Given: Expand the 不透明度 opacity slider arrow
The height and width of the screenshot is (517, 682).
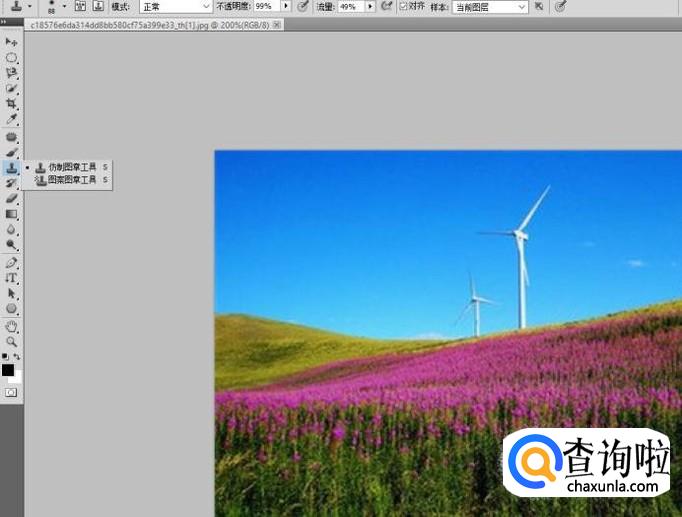Looking at the screenshot, I should pyautogui.click(x=286, y=6).
